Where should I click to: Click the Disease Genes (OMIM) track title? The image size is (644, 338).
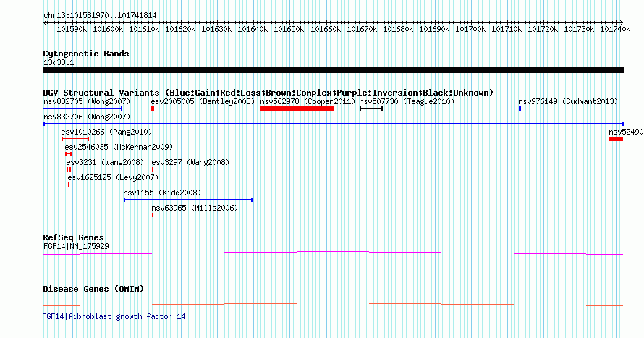point(93,289)
